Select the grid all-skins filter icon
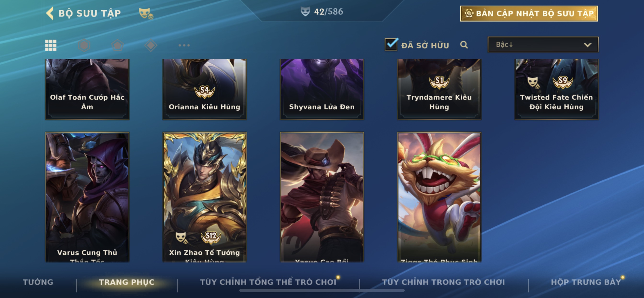The image size is (644, 298). click(x=51, y=45)
